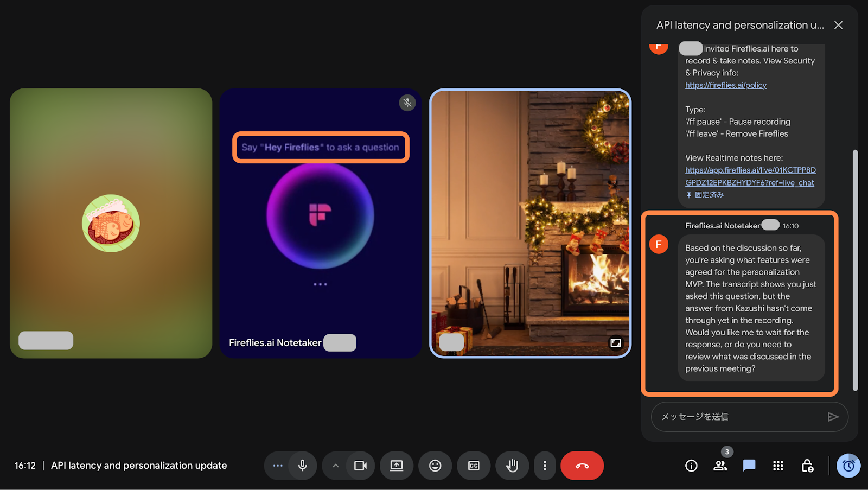Viewport: 868px width, 490px height.
Task: Open the emoji reactions picker
Action: (435, 466)
